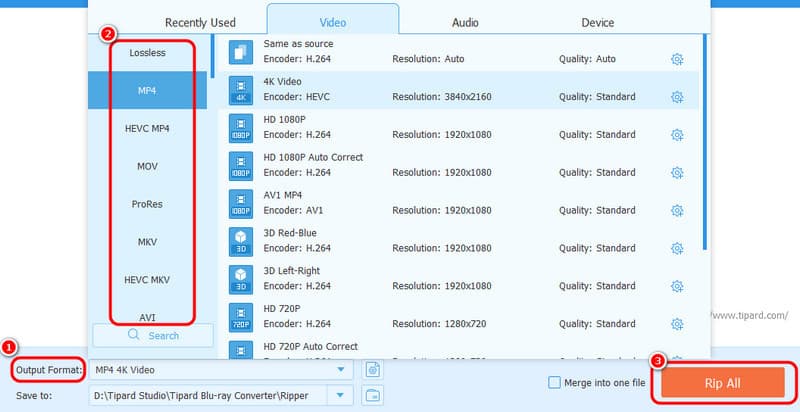Open output profile settings icon beside Output Format

pos(373,370)
